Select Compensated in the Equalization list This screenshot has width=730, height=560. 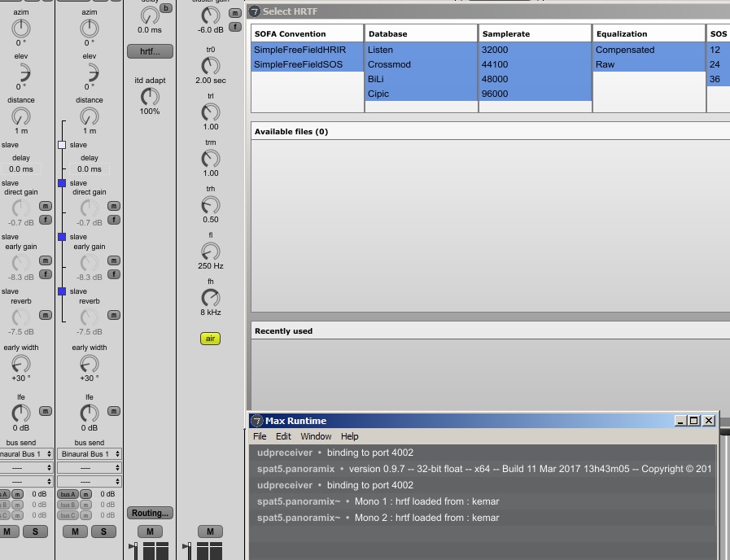pos(649,50)
